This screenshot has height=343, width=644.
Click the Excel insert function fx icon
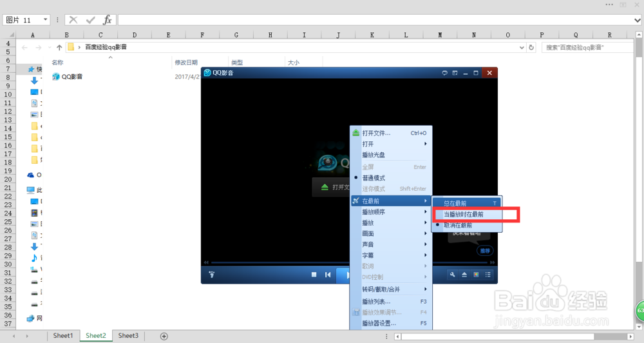point(108,20)
